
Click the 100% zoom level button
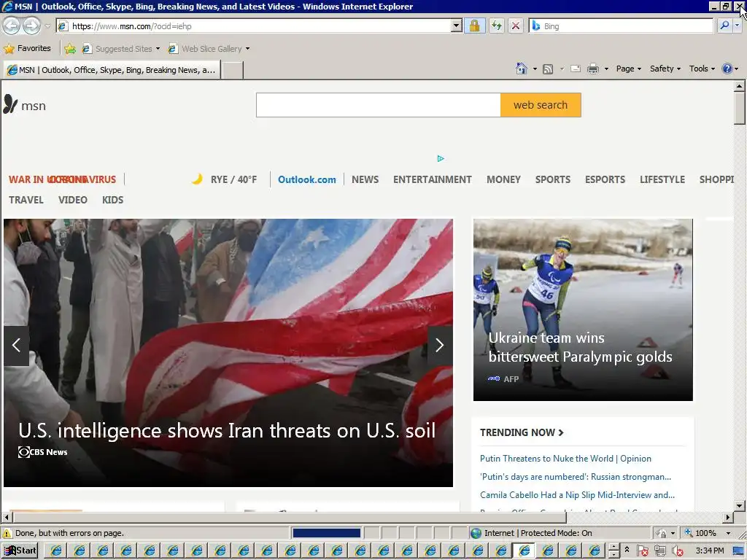pyautogui.click(x=701, y=533)
